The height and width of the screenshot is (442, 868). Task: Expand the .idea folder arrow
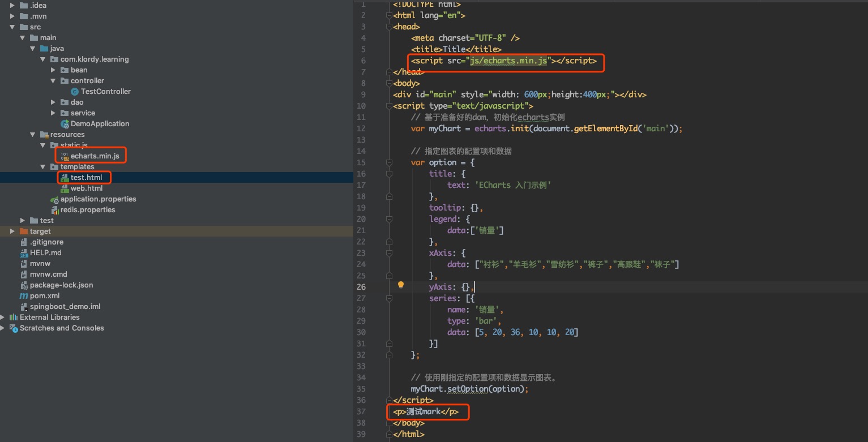12,6
